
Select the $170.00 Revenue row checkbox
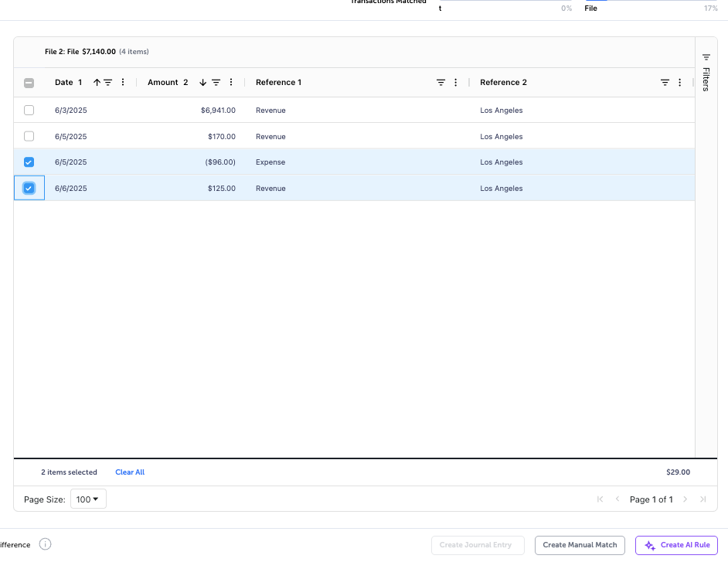click(x=29, y=136)
